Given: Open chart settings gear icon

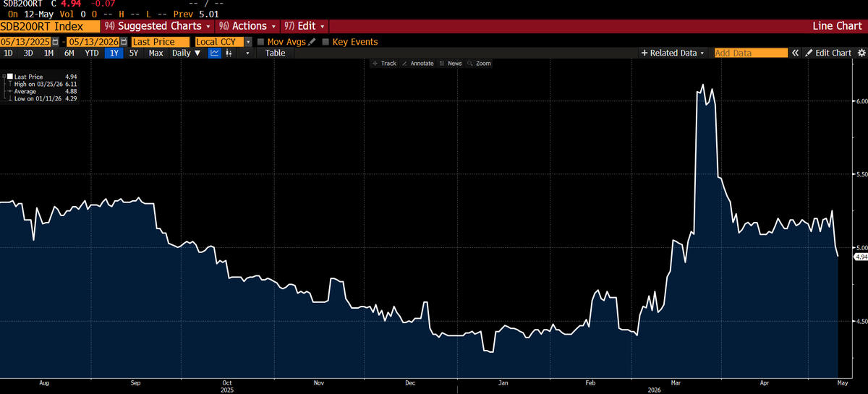Looking at the screenshot, I should click(861, 53).
